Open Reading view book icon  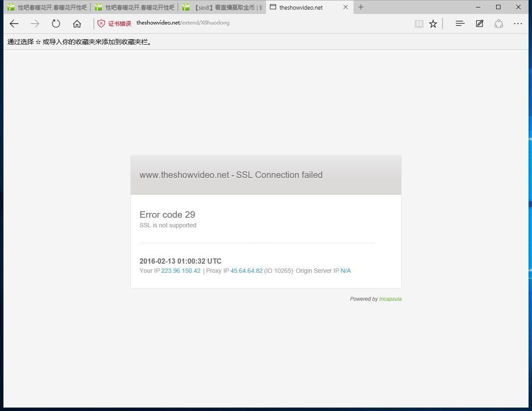tap(419, 24)
